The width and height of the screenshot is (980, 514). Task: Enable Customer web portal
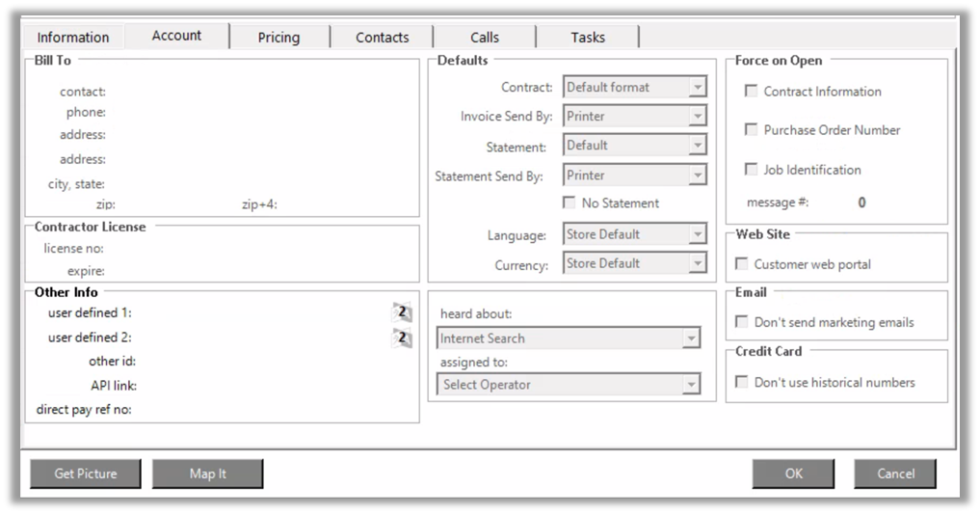[x=742, y=263]
